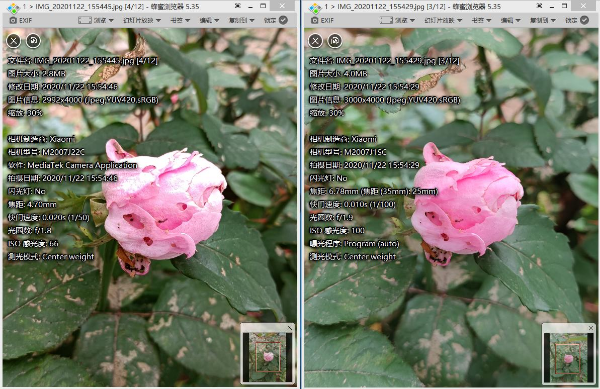Click the EXIF camera icon in right window
The height and width of the screenshot is (389, 600).
[315, 20]
